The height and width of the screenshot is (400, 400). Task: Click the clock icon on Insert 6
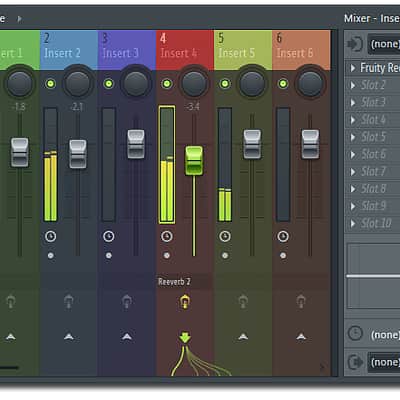click(283, 236)
